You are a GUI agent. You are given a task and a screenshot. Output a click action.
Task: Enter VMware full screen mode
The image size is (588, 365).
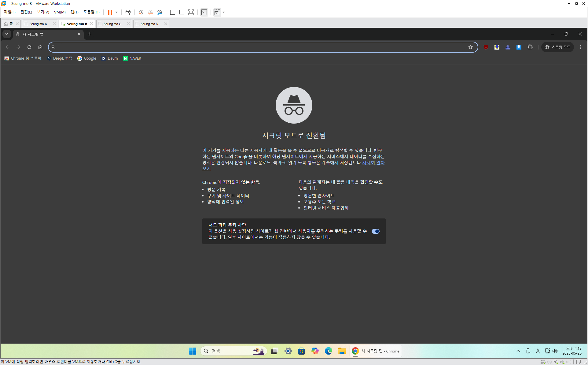pos(191,12)
